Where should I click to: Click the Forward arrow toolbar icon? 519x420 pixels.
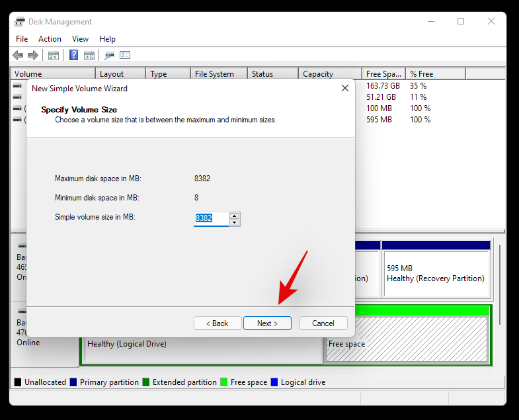[32, 56]
